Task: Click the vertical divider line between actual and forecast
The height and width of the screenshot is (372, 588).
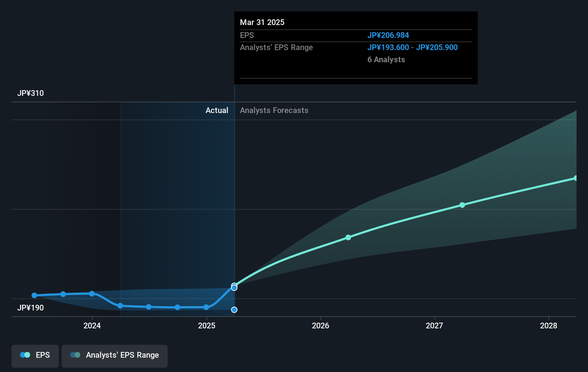Action: (235, 197)
